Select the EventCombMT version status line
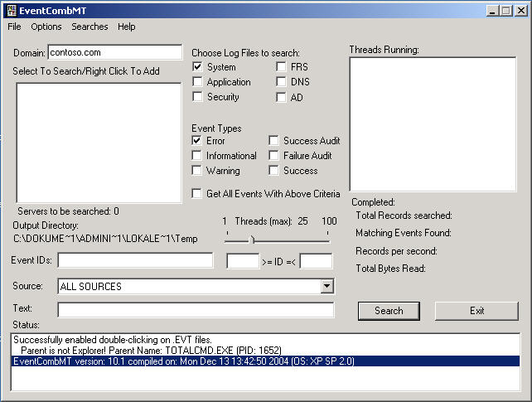Viewport: 532px width, 402px height. coord(265,361)
